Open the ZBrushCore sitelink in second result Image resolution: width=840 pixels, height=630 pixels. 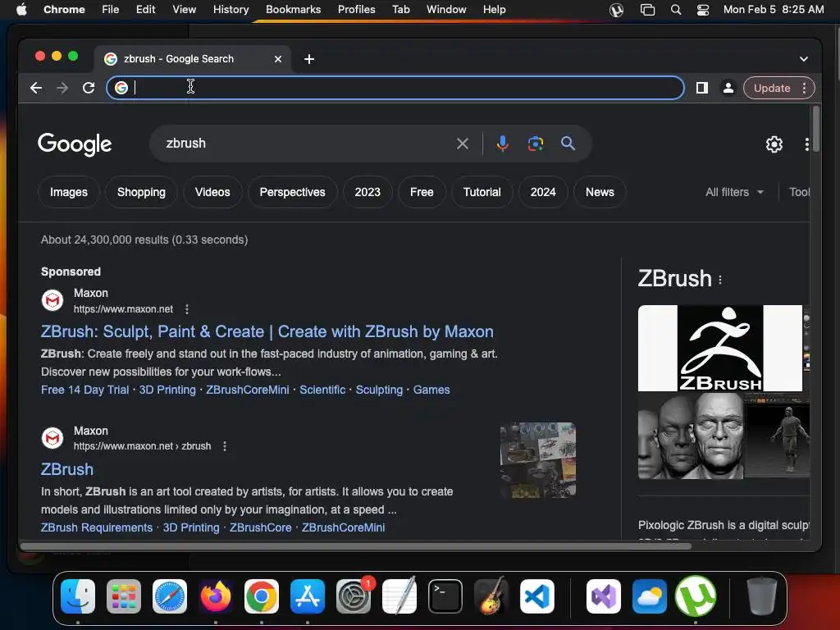coord(260,527)
